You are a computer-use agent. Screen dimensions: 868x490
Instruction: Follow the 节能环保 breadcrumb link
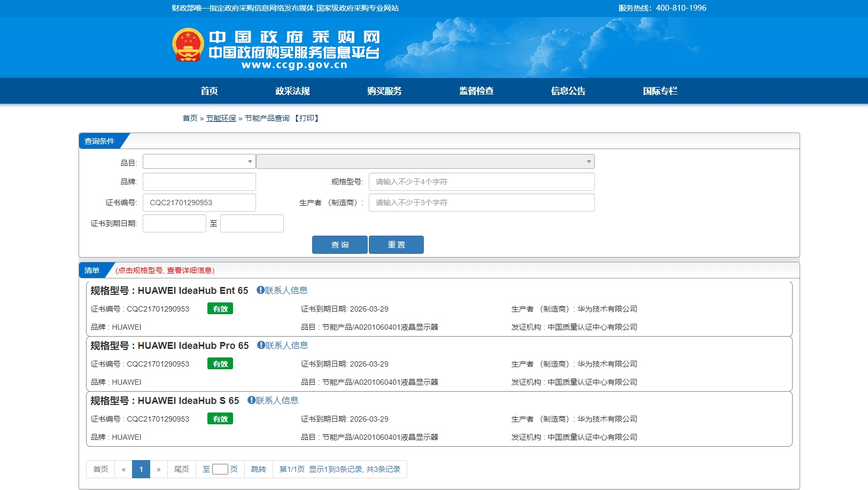(221, 118)
